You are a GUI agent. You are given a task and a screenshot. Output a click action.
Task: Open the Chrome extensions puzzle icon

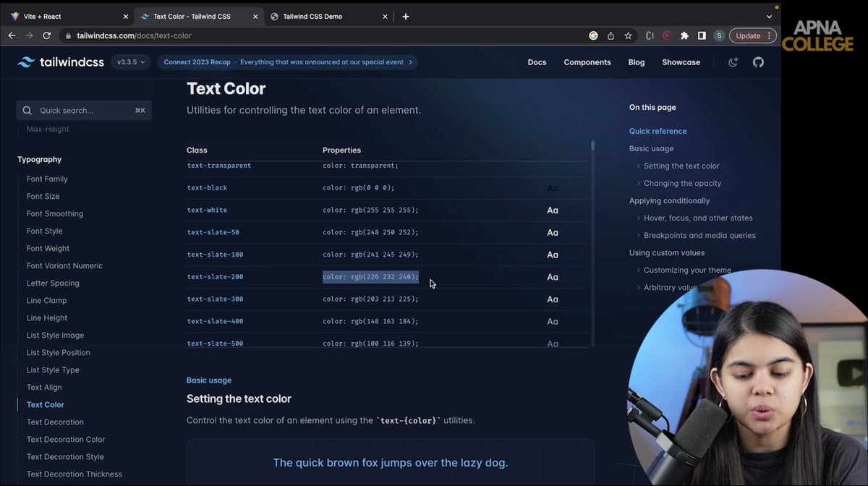[684, 35]
